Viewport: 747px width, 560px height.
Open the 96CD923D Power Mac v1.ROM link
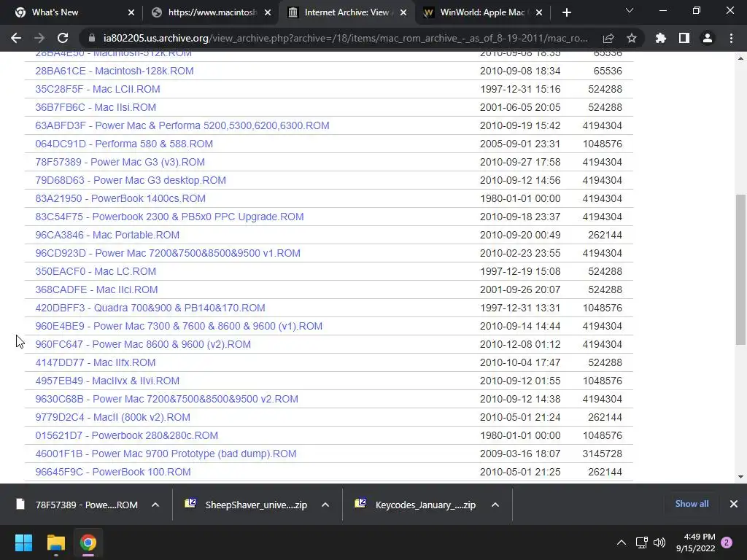(x=168, y=253)
